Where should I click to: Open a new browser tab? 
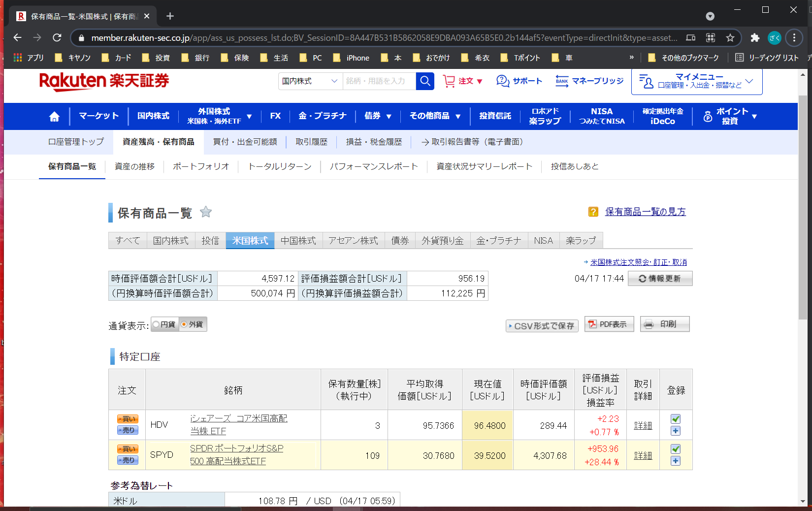pyautogui.click(x=170, y=16)
